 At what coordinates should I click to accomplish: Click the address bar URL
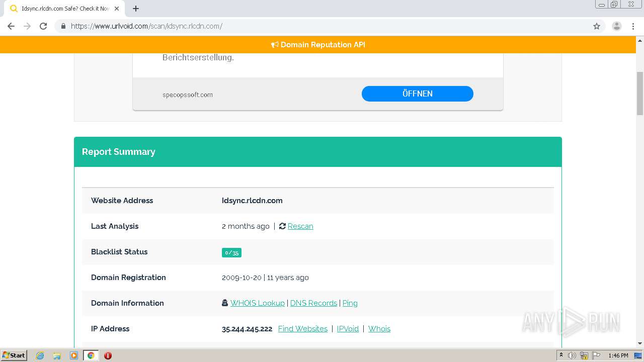click(146, 26)
